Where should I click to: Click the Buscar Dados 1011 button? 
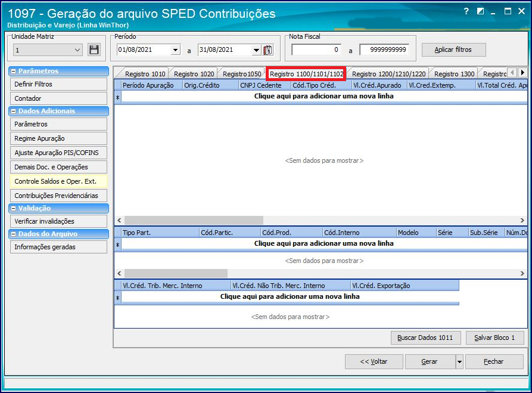425,338
